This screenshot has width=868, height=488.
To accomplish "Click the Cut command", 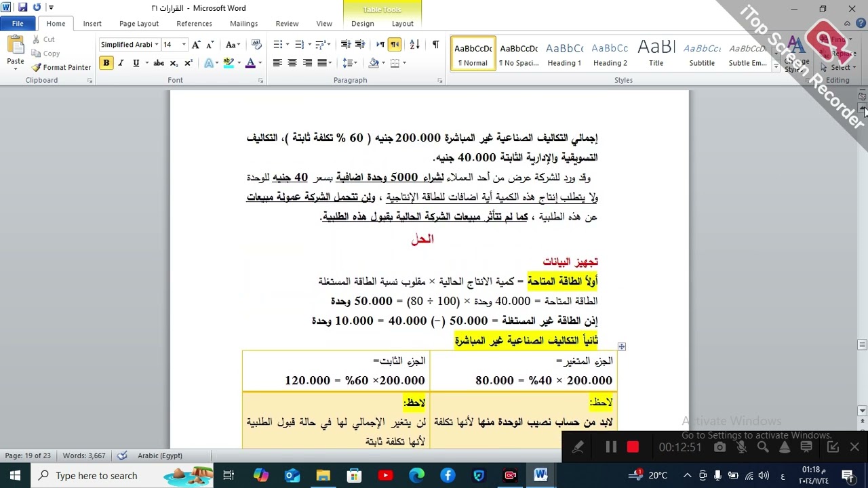I will click(x=43, y=39).
